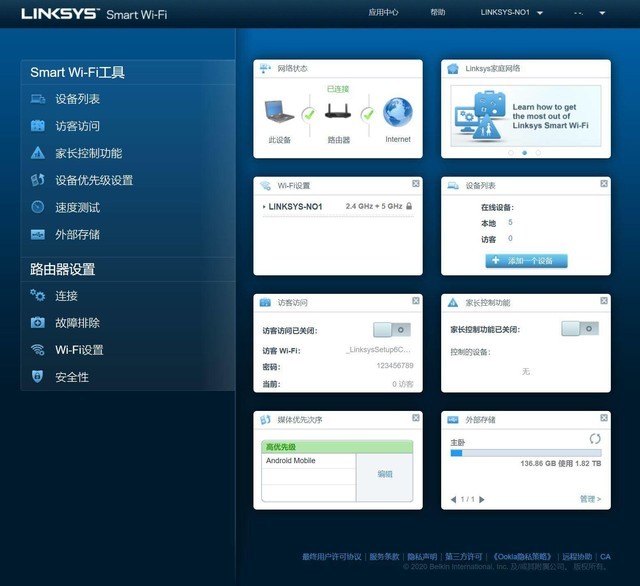Toggle the parental controls switch

click(x=580, y=329)
